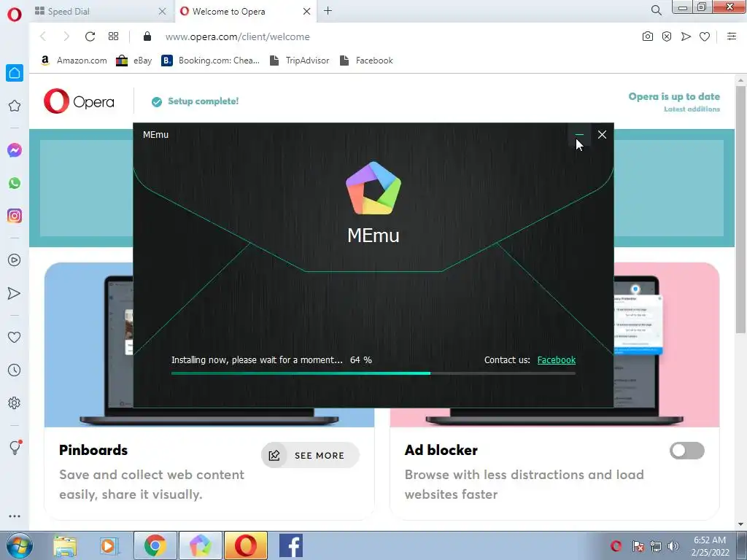
Task: Click Facebook link in MEmu installer
Action: tap(557, 360)
